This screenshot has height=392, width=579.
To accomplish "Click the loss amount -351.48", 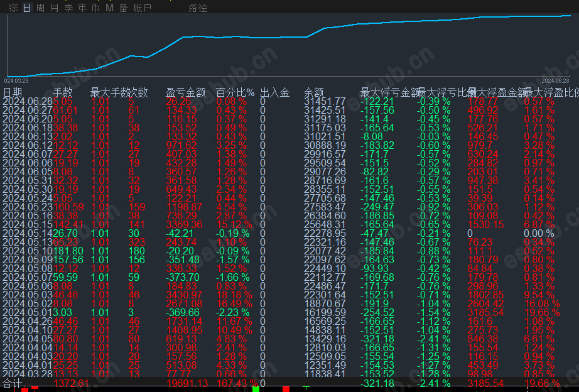I will [183, 259].
